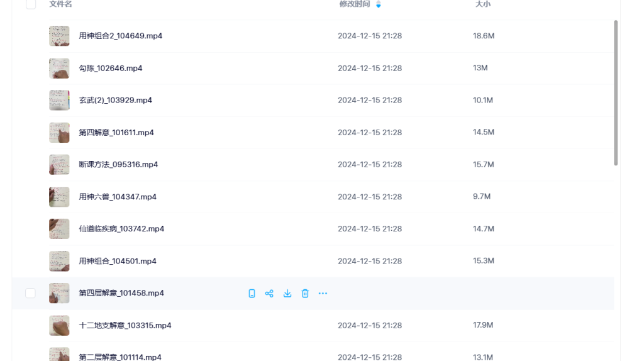Click the 文件名 column header
The height and width of the screenshot is (361, 644).
(60, 4)
